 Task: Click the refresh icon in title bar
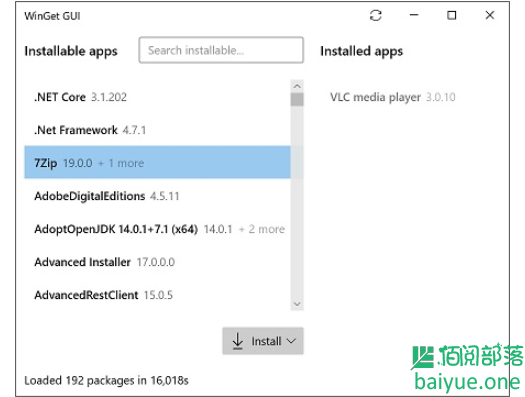point(375,15)
